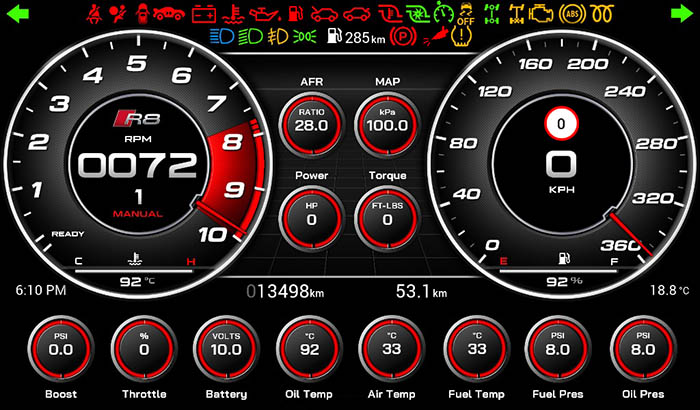Open the Air Temp gauge
Screen dimensions: 700x410
(x=392, y=348)
